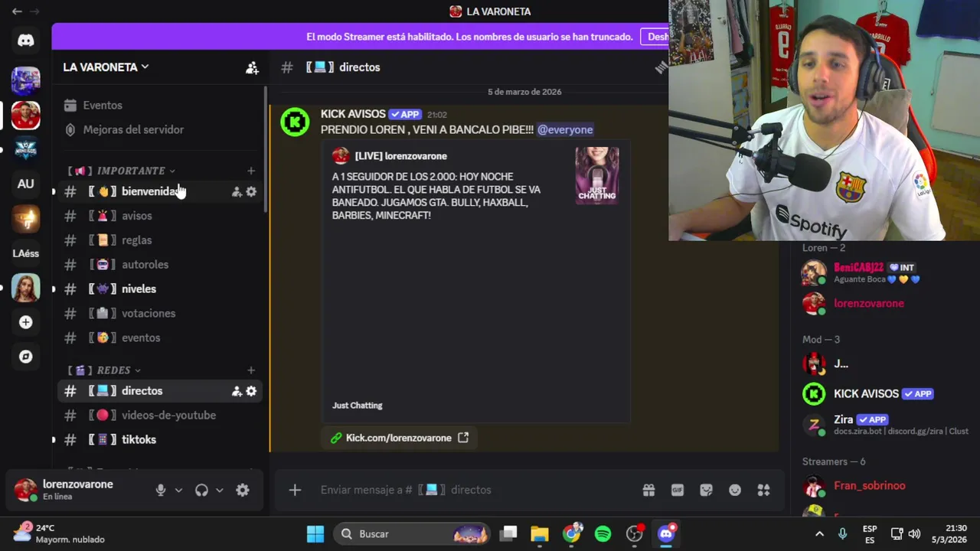Open the reglas channel
Screen dimensions: 980x551
tap(159, 240)
